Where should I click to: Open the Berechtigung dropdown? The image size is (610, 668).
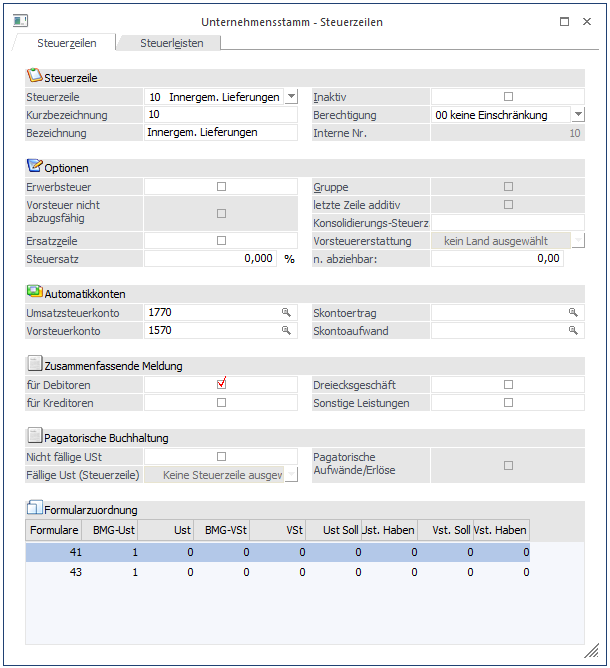pyautogui.click(x=578, y=115)
